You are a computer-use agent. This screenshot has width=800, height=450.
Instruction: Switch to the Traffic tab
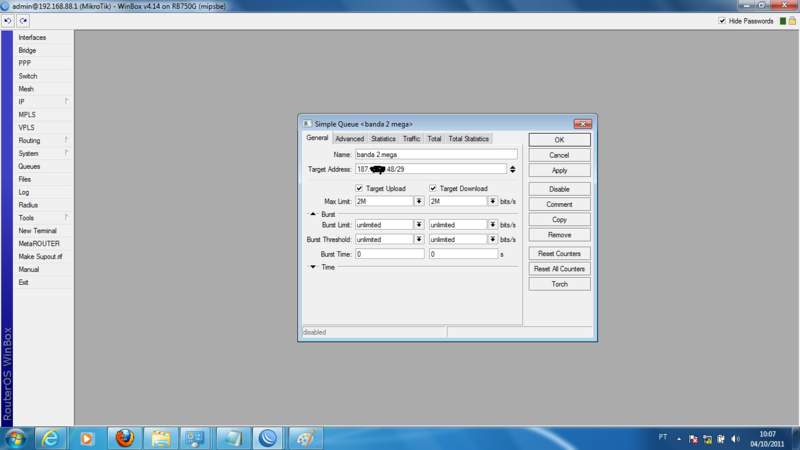(x=411, y=139)
